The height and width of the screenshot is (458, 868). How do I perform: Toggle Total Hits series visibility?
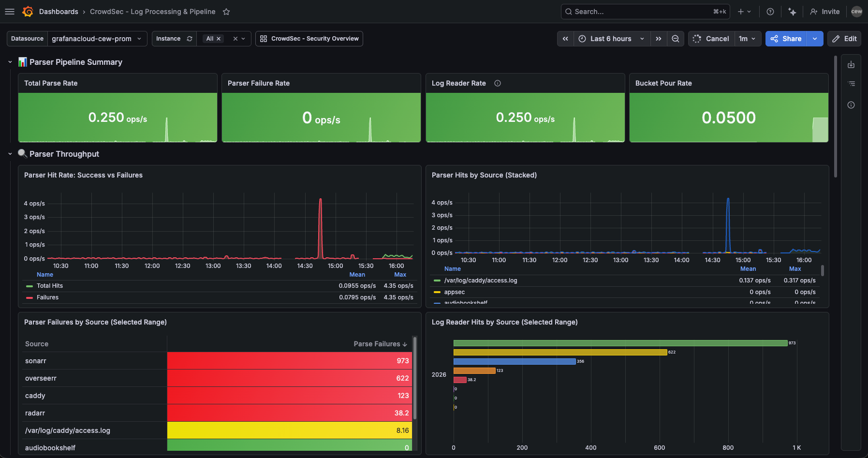tap(49, 285)
